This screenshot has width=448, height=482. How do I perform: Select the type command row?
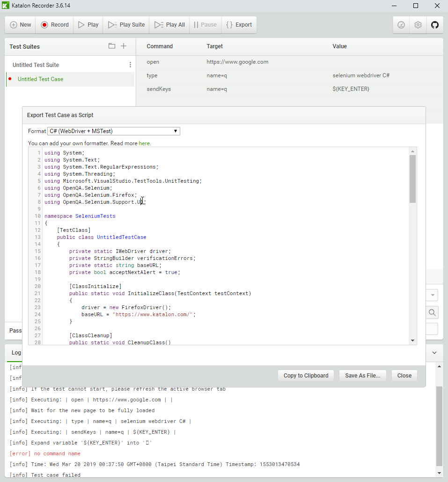click(x=289, y=75)
